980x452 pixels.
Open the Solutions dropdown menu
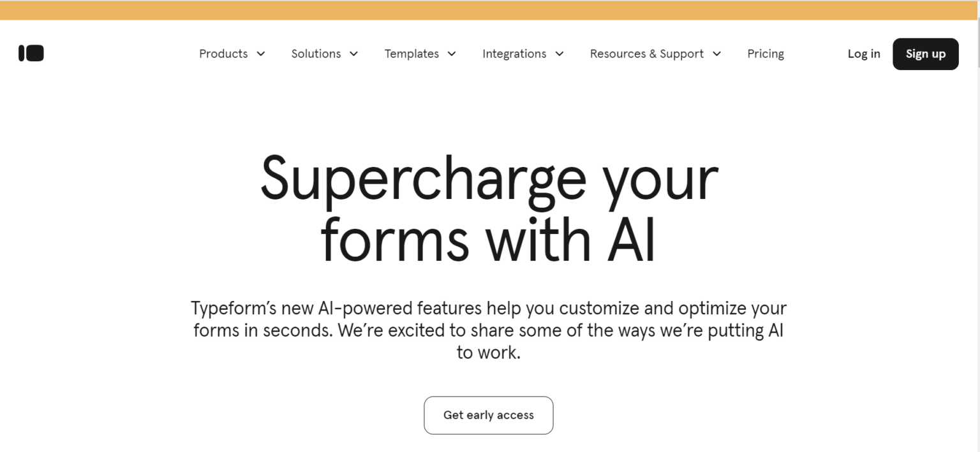point(316,54)
